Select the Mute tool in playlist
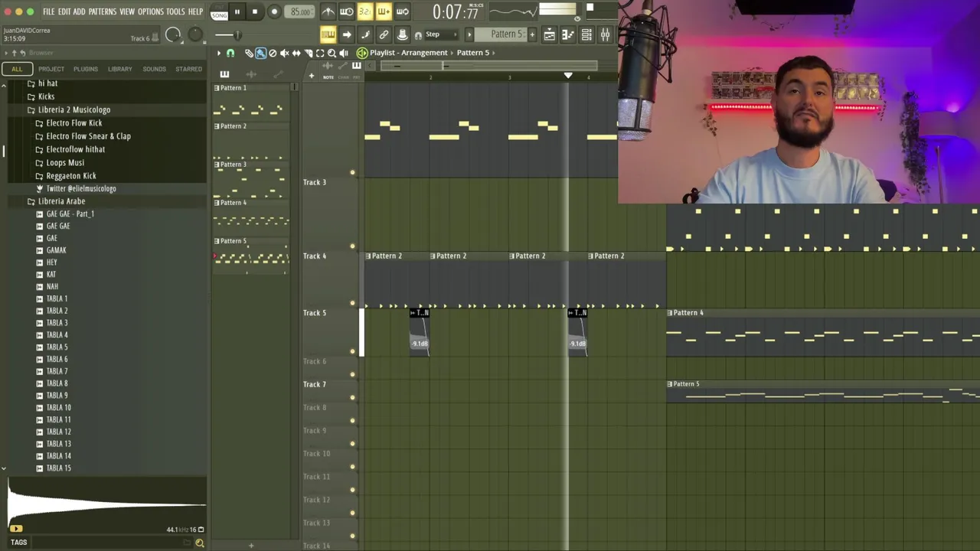This screenshot has width=980, height=551. pyautogui.click(x=284, y=53)
